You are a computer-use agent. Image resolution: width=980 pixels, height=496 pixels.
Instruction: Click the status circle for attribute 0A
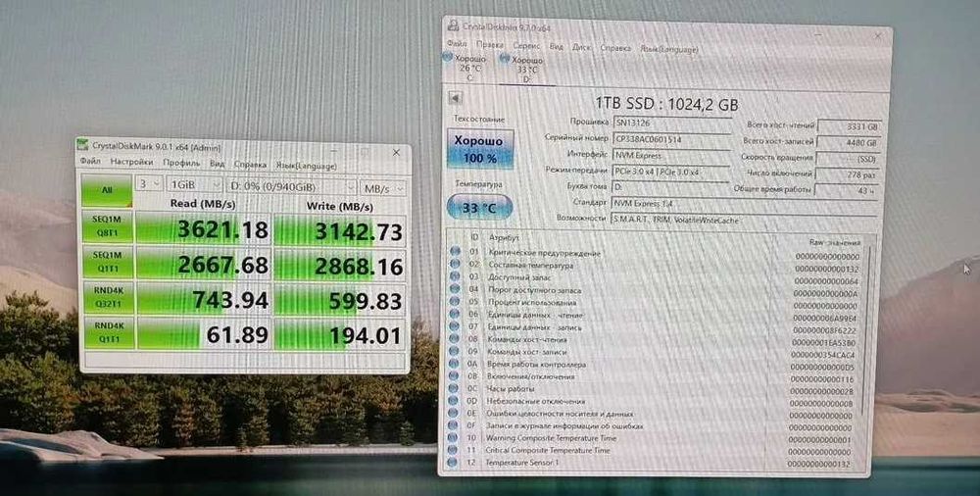[455, 364]
